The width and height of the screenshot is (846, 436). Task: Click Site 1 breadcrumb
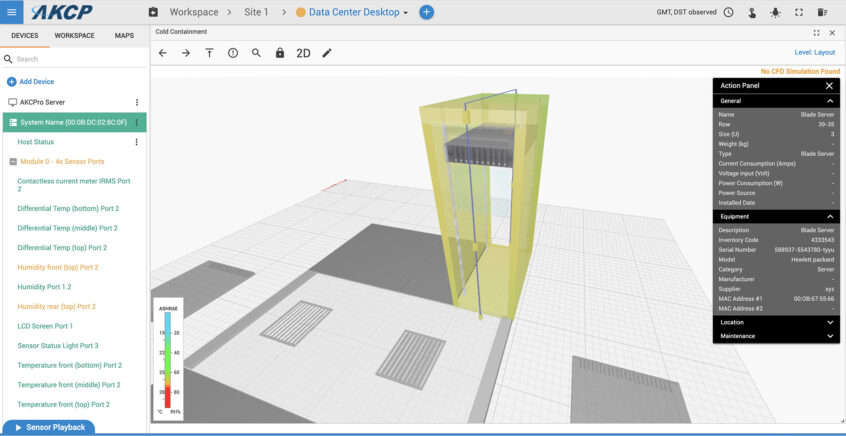coord(256,12)
